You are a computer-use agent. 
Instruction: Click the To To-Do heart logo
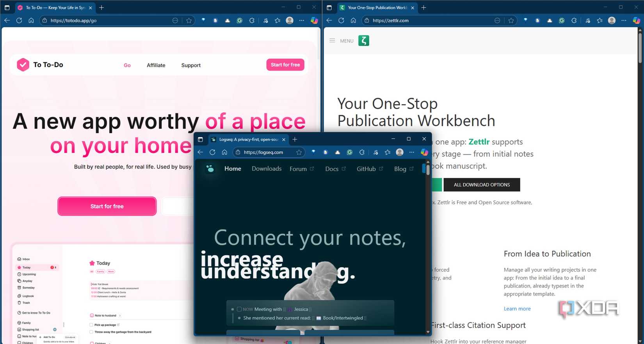pyautogui.click(x=23, y=65)
